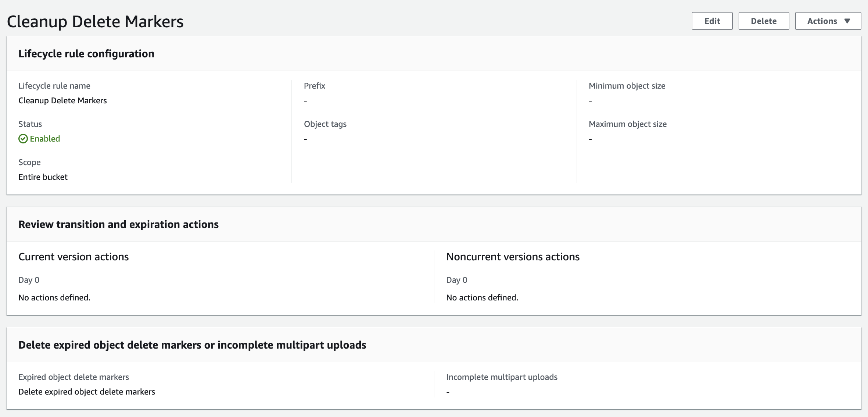Click the Incomplete multipart uploads label

502,377
